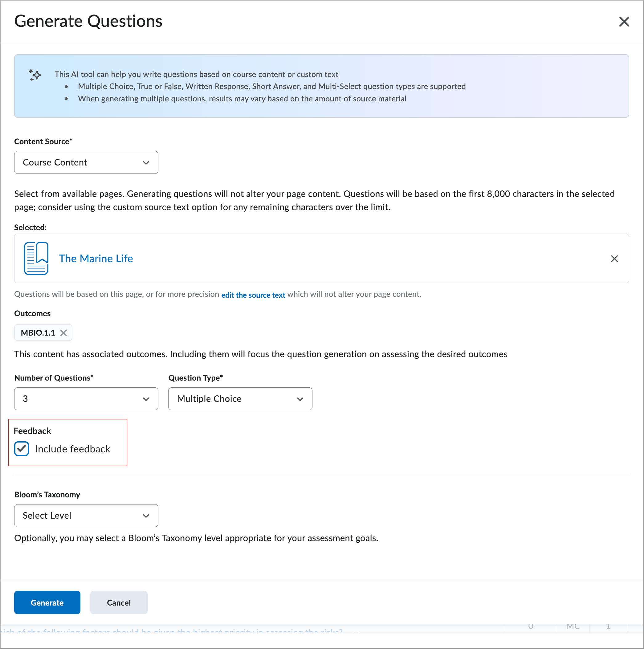Click Number of Questions chevron arrow
The image size is (644, 649).
pyautogui.click(x=146, y=399)
